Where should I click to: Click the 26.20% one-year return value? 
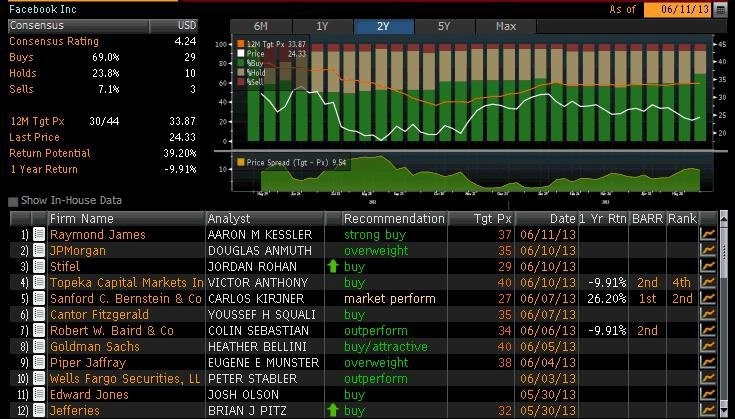[607, 298]
